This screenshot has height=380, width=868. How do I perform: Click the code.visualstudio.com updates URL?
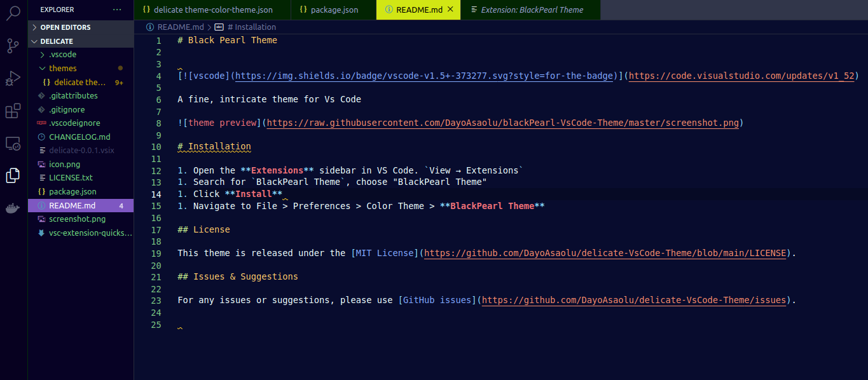tap(741, 76)
